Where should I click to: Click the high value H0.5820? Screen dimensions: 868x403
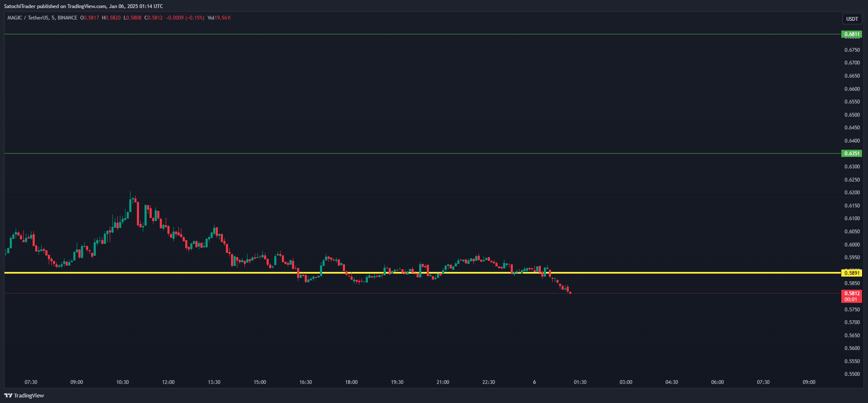(x=111, y=18)
